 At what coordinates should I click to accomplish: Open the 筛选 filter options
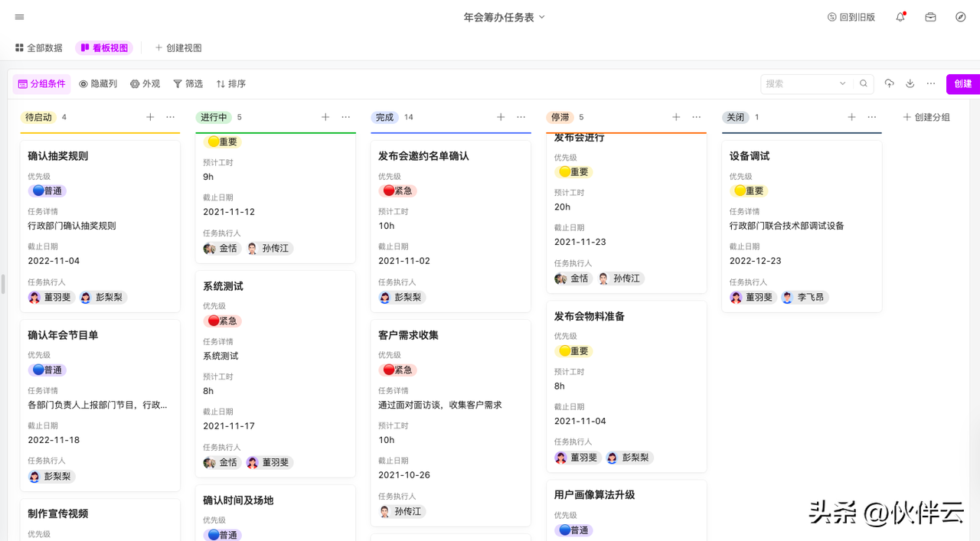(x=188, y=83)
